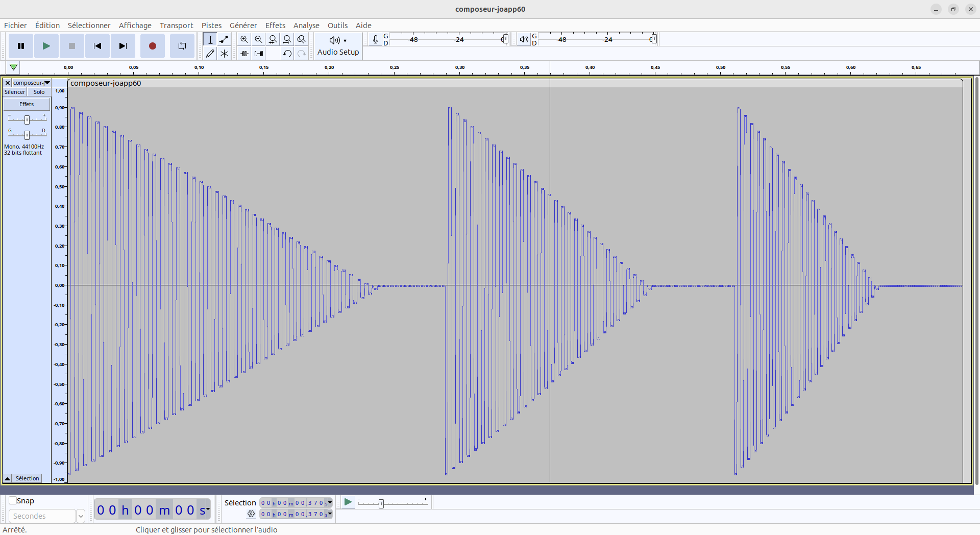Viewport: 980px width, 535px height.
Task: Click the Trim audio outside selection icon
Action: [x=244, y=53]
